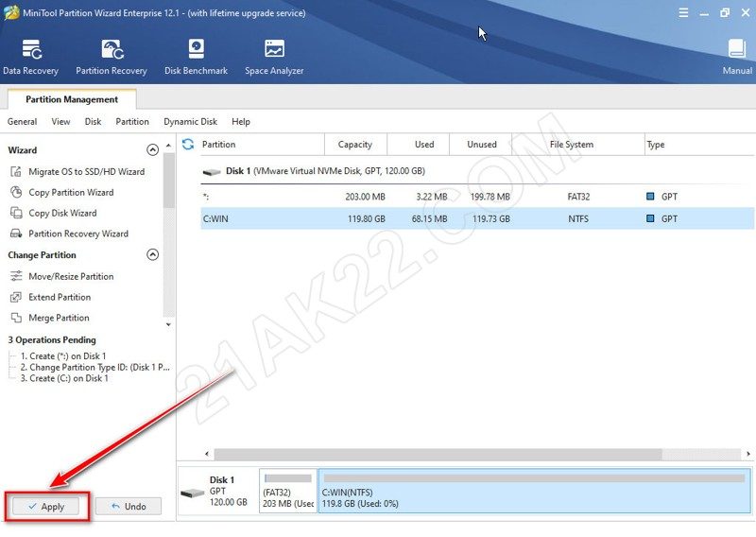This screenshot has width=756, height=537.
Task: Select the Partition Management tab
Action: (x=72, y=99)
